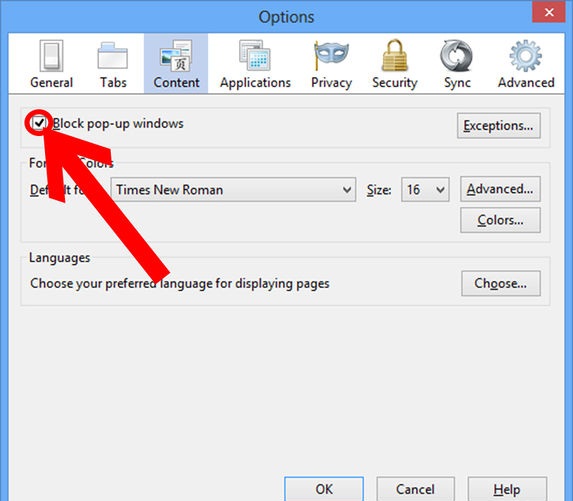Click the Content panel icon

point(176,56)
